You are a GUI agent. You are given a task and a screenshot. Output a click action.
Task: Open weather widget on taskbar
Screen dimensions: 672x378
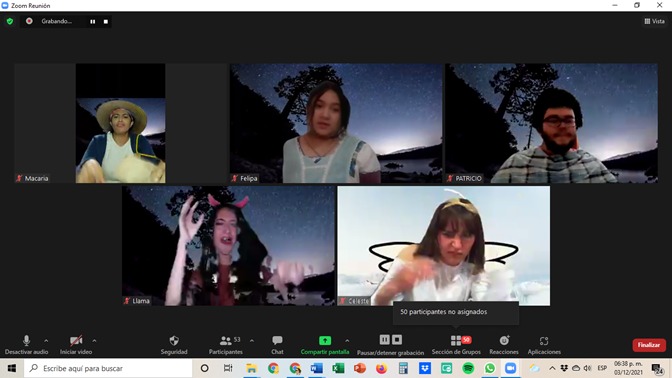[534, 368]
